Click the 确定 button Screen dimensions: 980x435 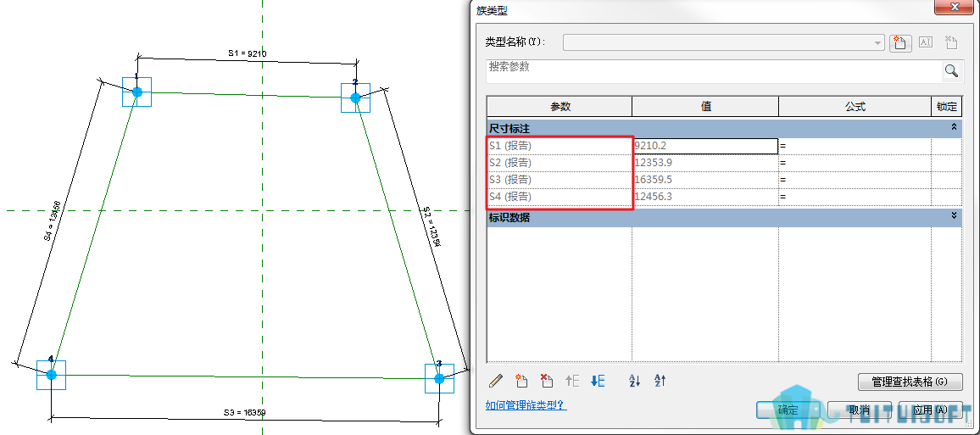tap(788, 410)
